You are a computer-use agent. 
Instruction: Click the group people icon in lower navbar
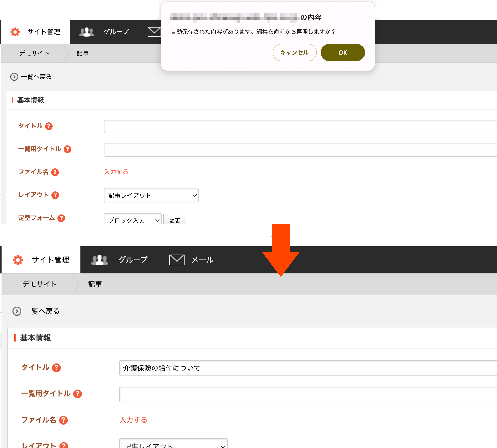pos(100,260)
